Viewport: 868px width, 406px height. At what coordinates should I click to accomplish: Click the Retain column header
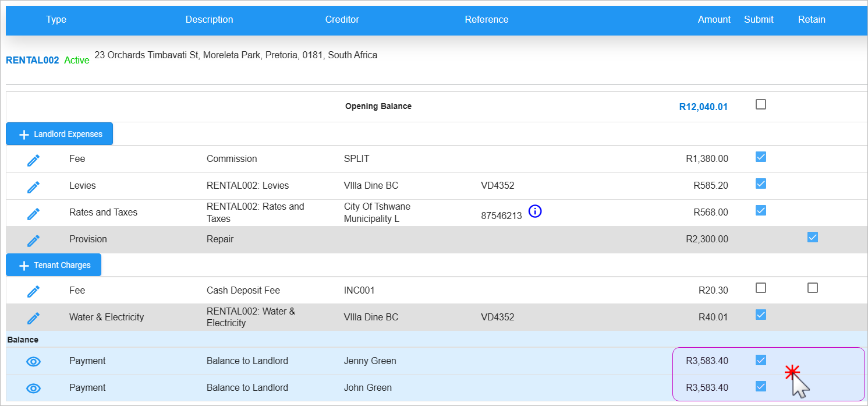tap(812, 19)
